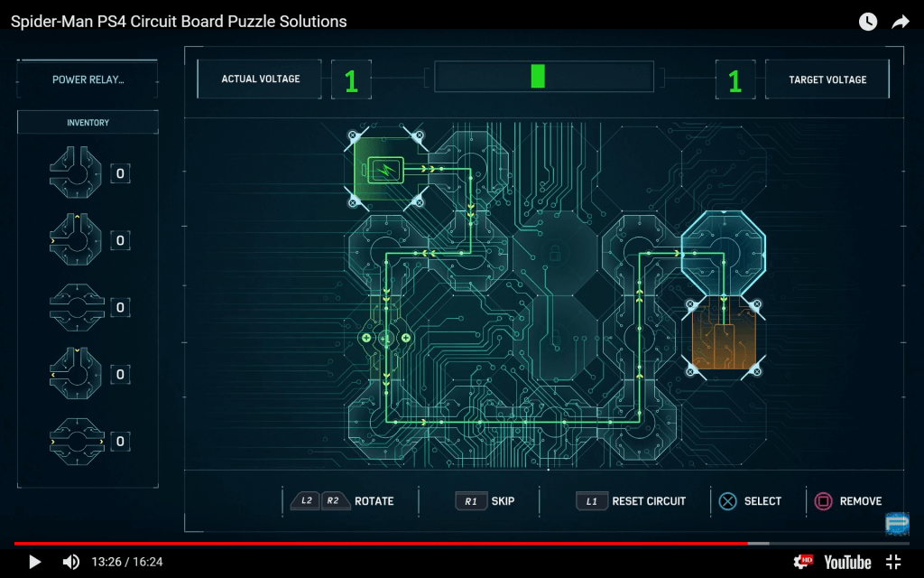Click the voltage adder plus node
The height and width of the screenshot is (578, 924).
click(x=386, y=339)
